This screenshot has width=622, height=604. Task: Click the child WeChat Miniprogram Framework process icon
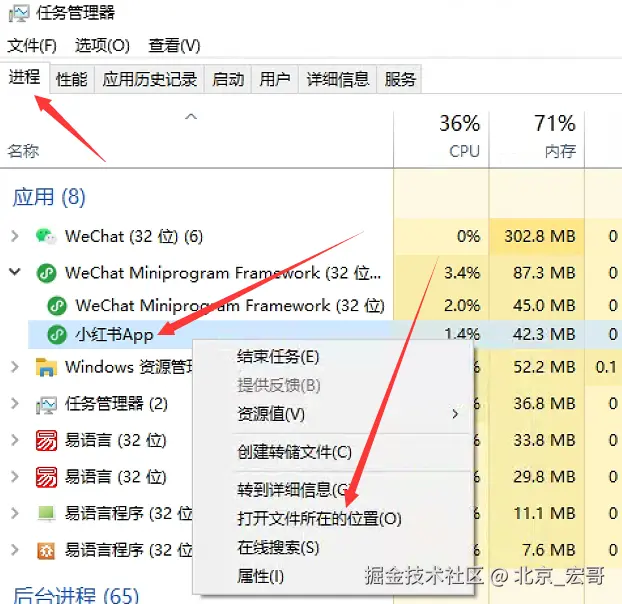[x=57, y=306]
